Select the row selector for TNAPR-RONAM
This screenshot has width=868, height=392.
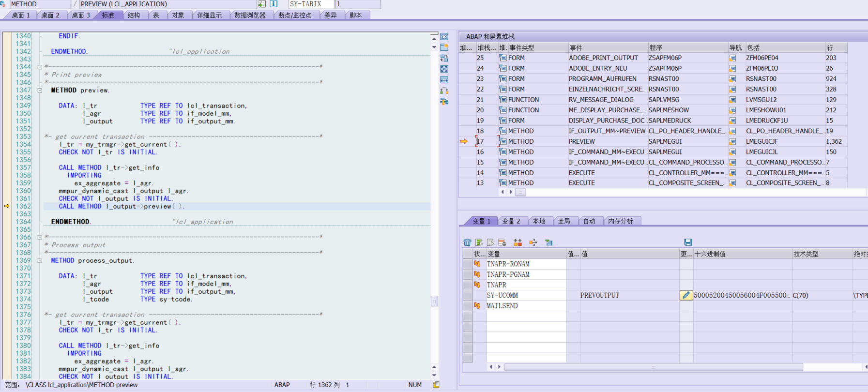click(467, 264)
